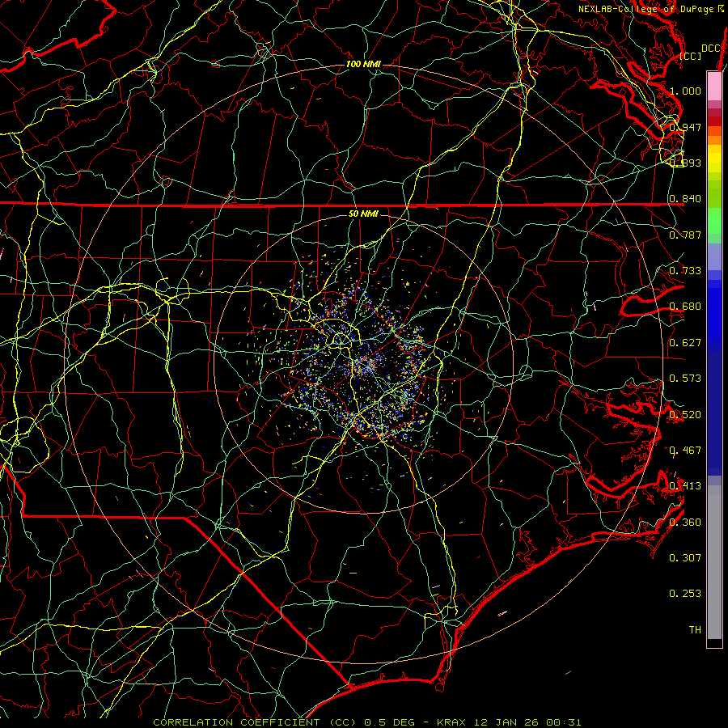The image size is (728, 728).
Task: Pick the lavender segment of the color bar
Action: click(714, 256)
